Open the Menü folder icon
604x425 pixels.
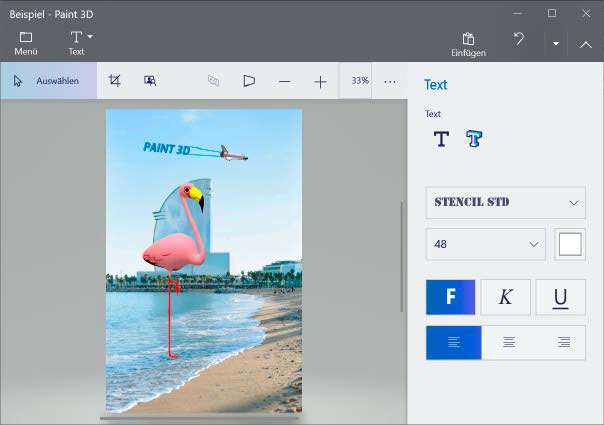click(x=26, y=37)
